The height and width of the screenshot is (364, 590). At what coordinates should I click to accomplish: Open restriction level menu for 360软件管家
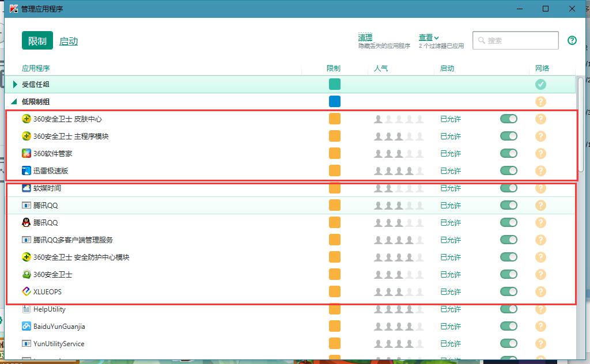[335, 153]
